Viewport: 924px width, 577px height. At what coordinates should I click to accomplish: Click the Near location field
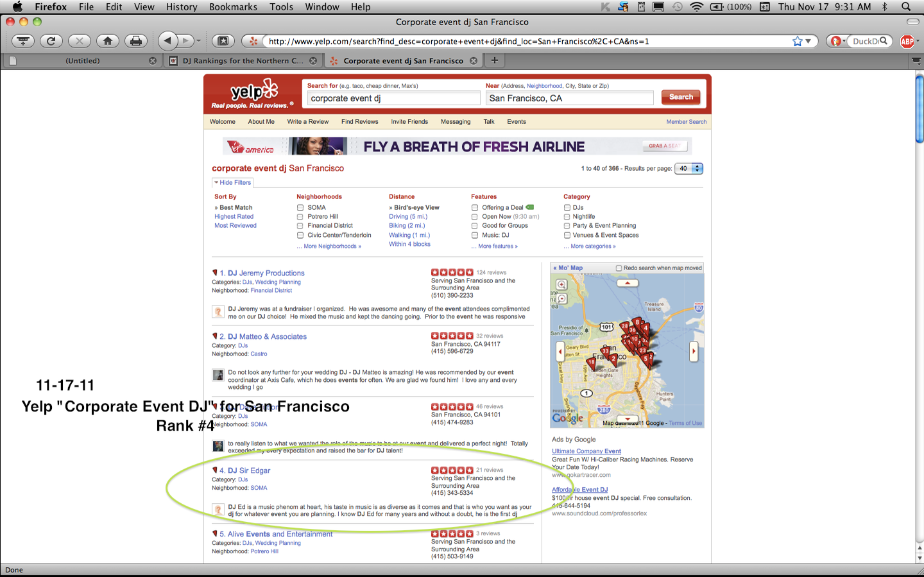(570, 98)
